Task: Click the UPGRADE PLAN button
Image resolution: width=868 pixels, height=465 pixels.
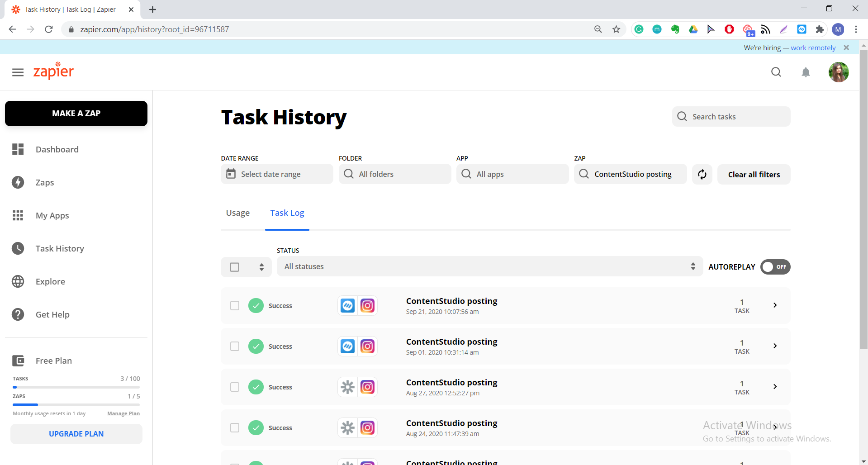Action: pos(76,434)
